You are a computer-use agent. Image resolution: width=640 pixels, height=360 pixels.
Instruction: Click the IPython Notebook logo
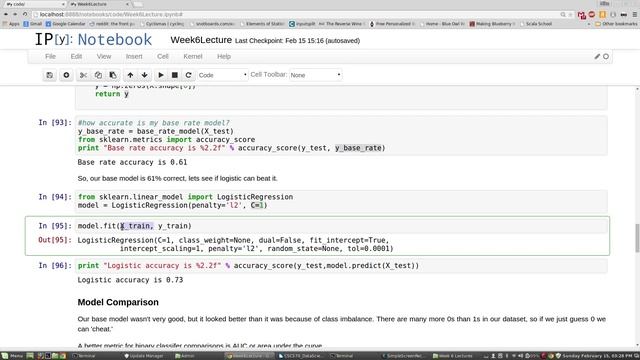coord(93,40)
